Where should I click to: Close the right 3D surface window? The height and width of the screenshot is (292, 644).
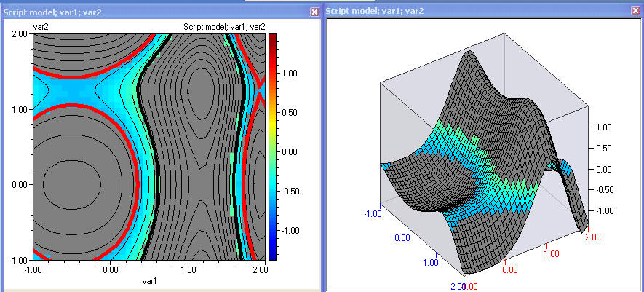click(x=637, y=11)
